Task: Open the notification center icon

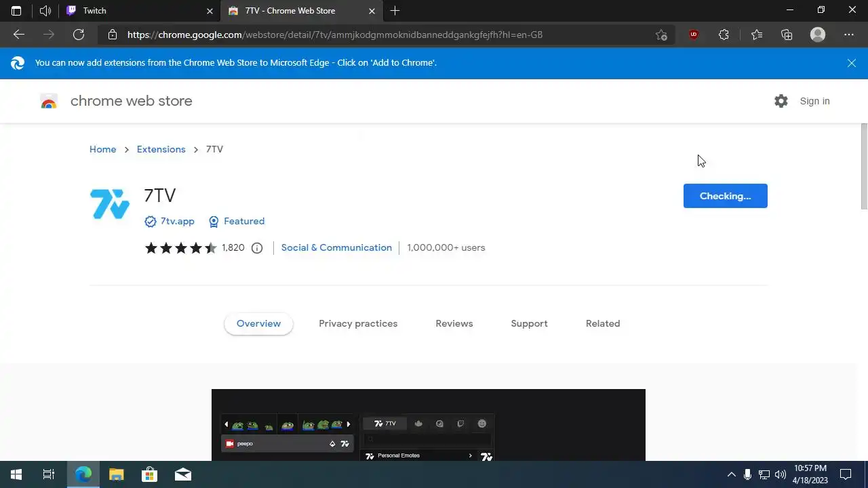Action: pos(846,474)
